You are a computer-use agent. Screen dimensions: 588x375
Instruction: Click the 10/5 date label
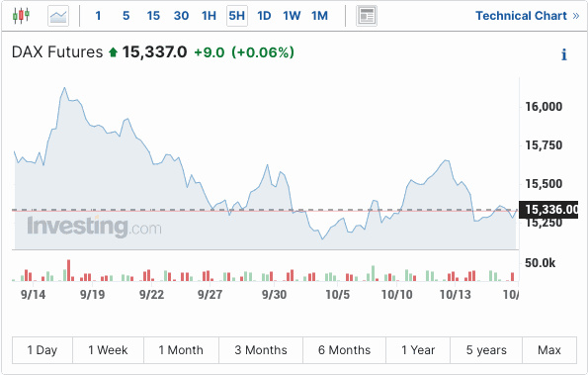tap(338, 295)
